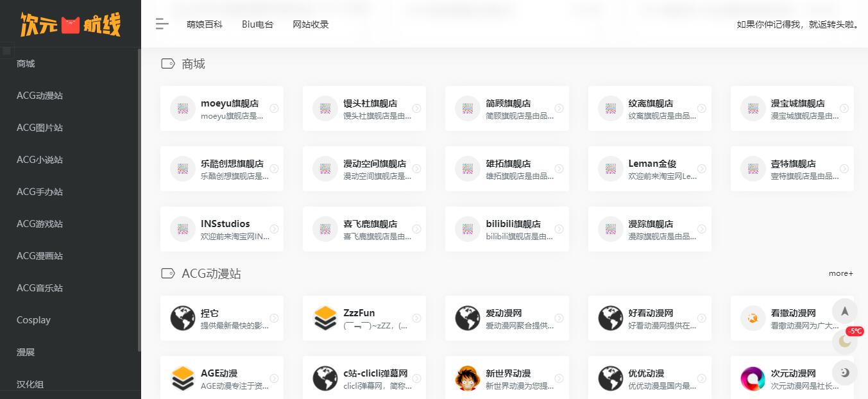This screenshot has height=399, width=868.
Task: Click the 看撒动漫网 orange logo icon
Action: click(753, 318)
